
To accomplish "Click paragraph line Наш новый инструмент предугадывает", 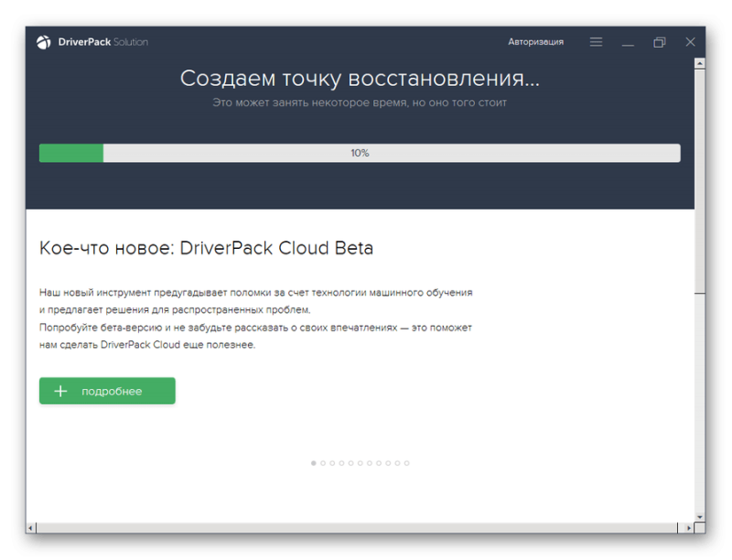I will (256, 293).
